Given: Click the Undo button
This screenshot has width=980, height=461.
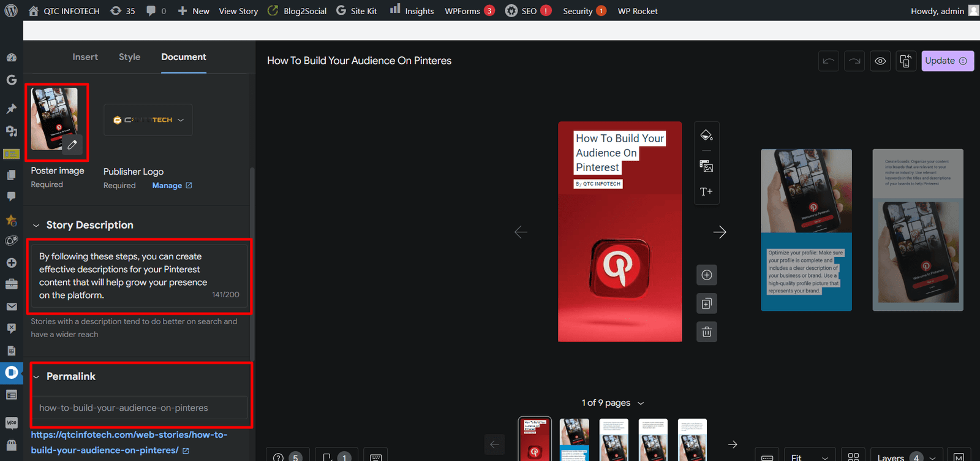Looking at the screenshot, I should pyautogui.click(x=829, y=61).
